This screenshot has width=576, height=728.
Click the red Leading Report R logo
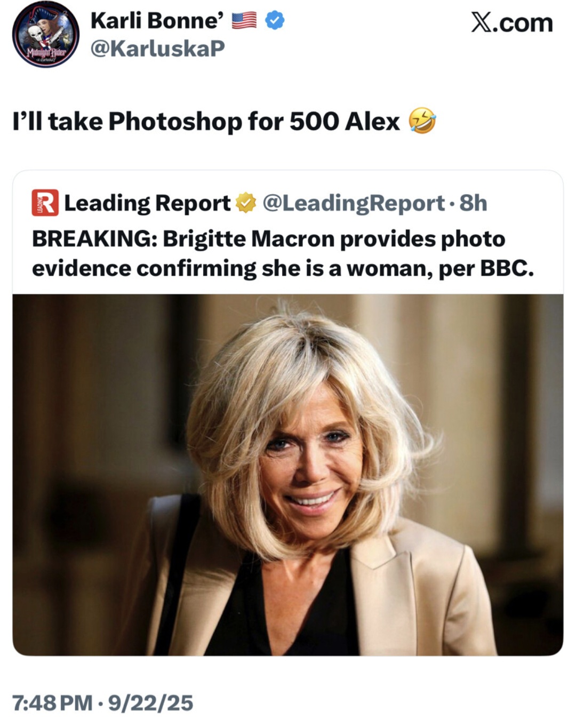click(45, 203)
